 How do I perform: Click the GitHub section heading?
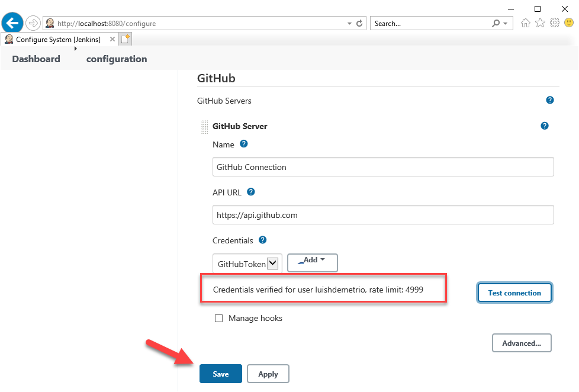tap(216, 78)
